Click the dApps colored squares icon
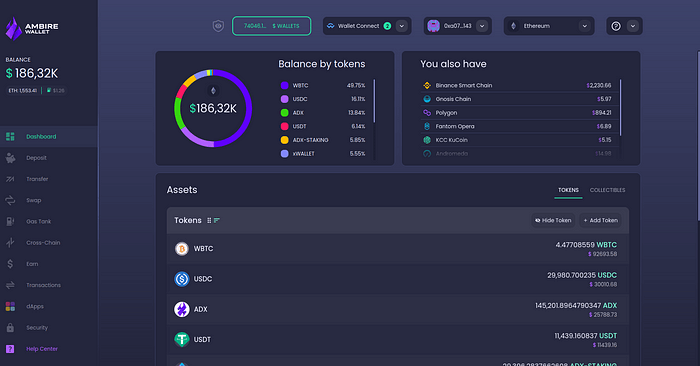 10,306
